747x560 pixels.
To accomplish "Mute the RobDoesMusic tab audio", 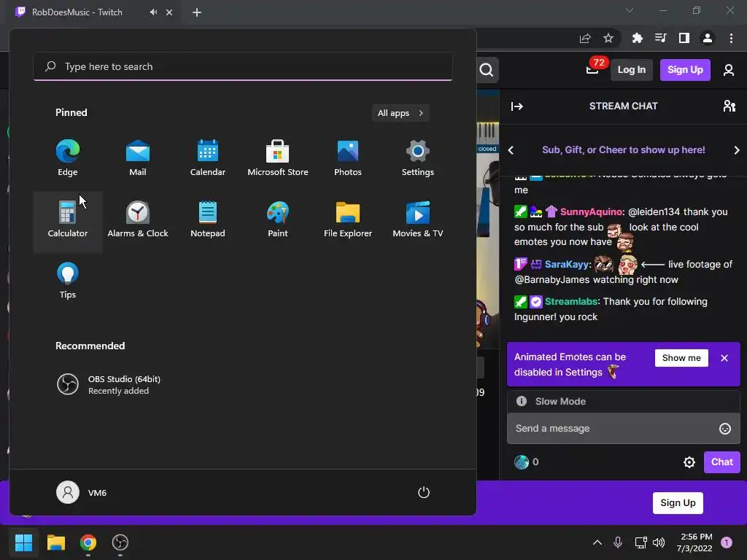I will tap(153, 12).
